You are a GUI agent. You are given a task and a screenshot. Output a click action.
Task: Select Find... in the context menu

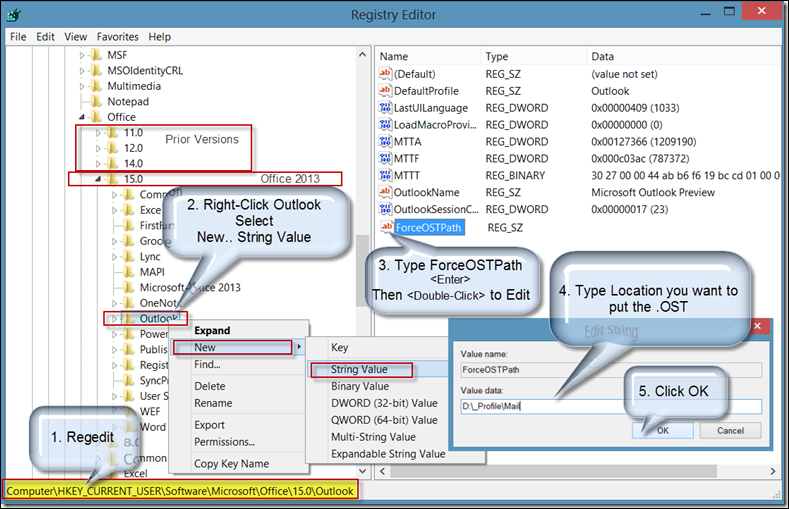239,364
